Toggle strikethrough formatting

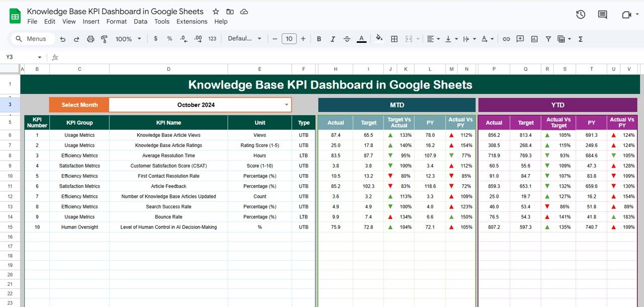click(347, 39)
